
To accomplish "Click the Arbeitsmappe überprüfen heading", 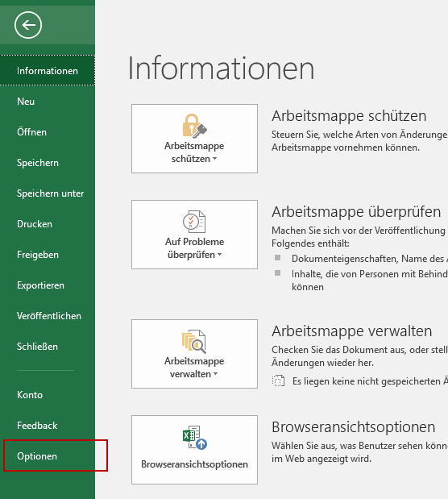I will [x=356, y=212].
